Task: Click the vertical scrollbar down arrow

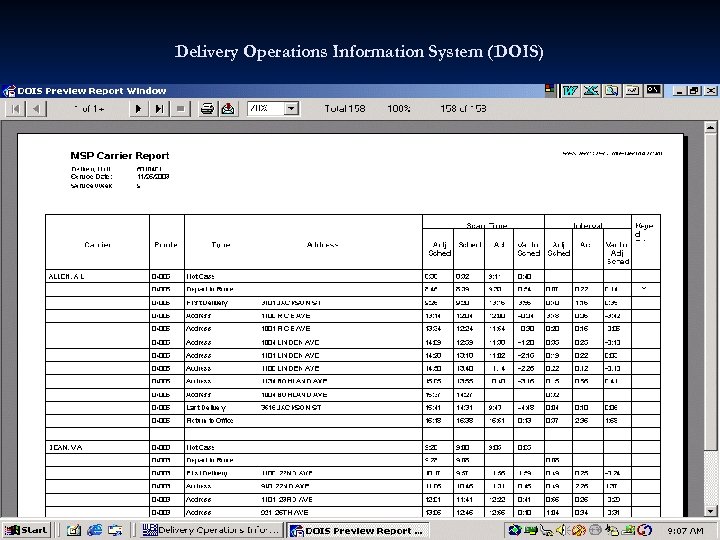Action: click(710, 511)
